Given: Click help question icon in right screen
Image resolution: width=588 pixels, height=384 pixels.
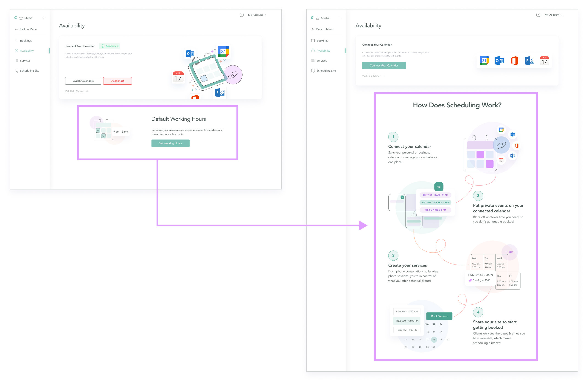Looking at the screenshot, I should click(538, 15).
